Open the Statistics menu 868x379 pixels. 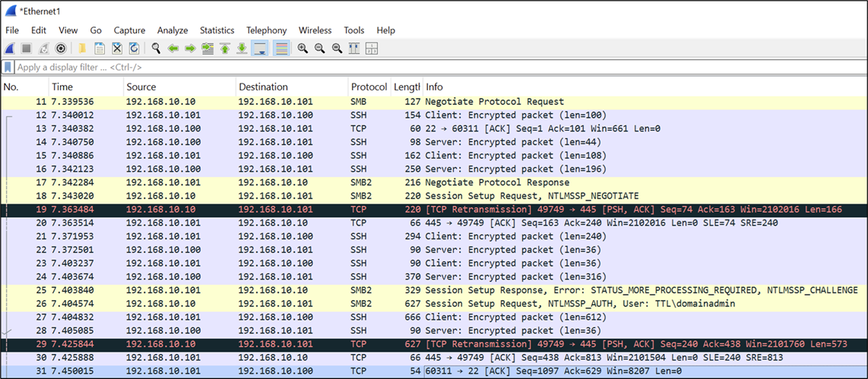(217, 30)
